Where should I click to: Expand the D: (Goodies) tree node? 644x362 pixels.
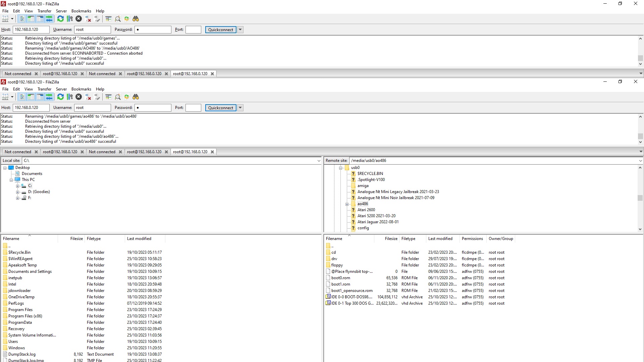tap(17, 192)
